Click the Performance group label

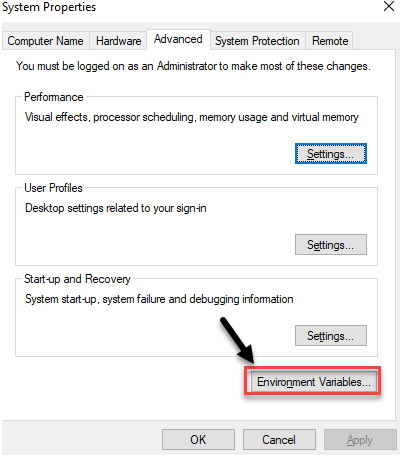point(54,97)
